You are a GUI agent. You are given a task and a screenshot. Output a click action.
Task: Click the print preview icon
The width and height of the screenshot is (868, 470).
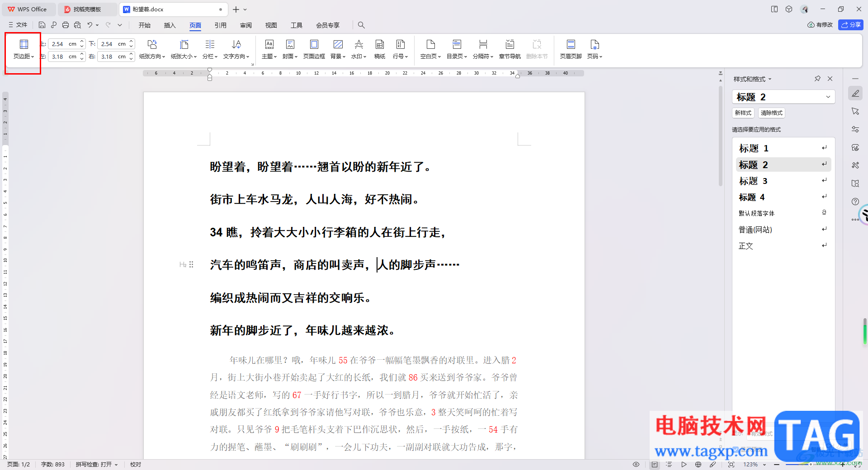77,25
